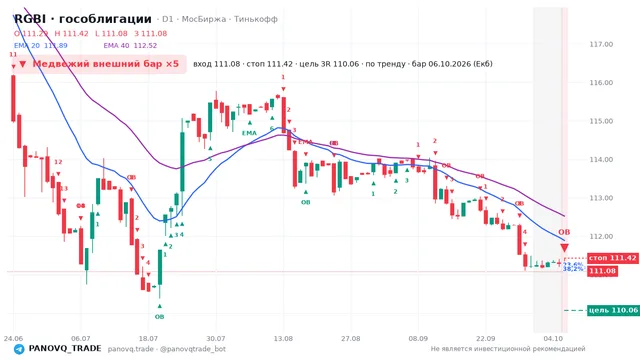Click the blue 38,2% Fibonacci label
The image size is (640, 360).
[573, 269]
